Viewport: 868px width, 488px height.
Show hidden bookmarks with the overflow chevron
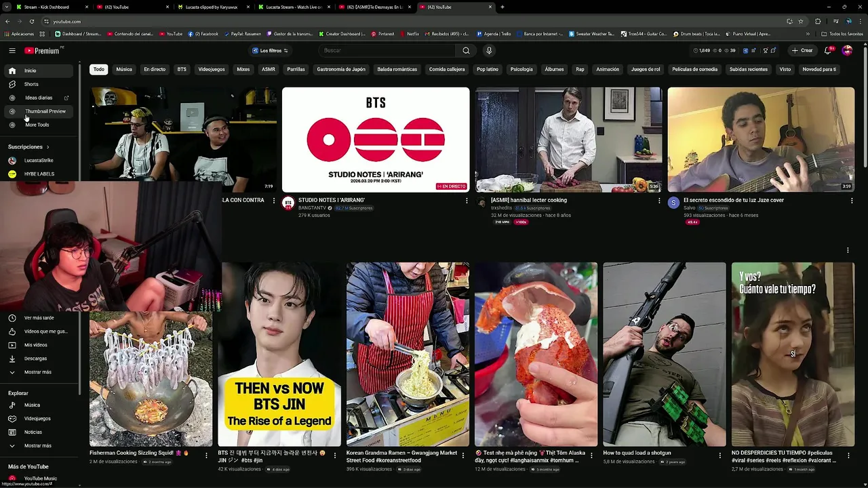pyautogui.click(x=808, y=34)
